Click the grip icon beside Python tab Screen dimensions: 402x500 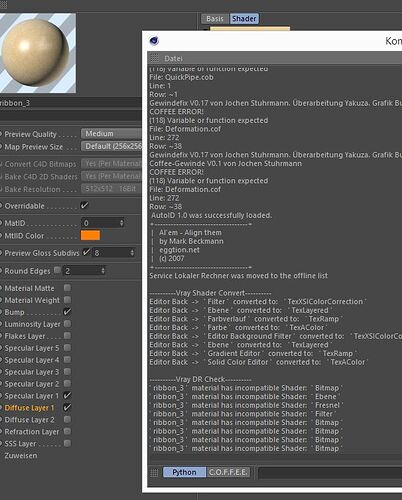[154, 472]
